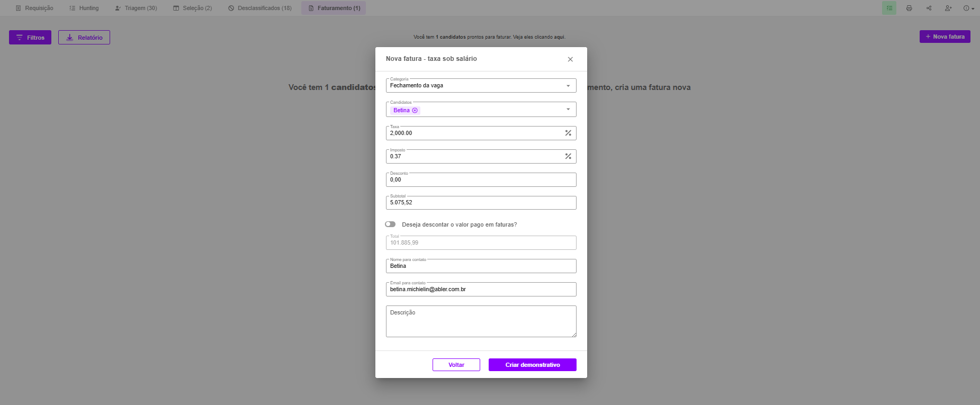Screen dimensions: 980x405
Task: Click the share icon in top bar
Action: 929,8
